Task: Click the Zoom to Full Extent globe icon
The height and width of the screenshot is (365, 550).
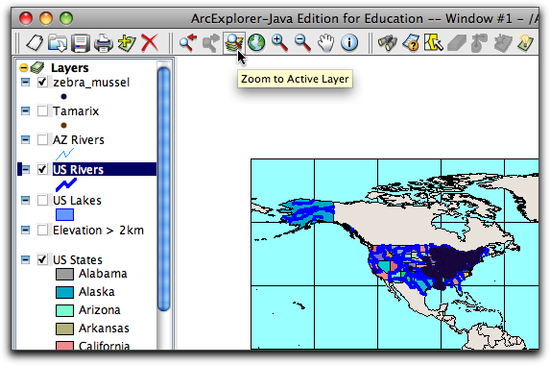Action: (x=256, y=43)
